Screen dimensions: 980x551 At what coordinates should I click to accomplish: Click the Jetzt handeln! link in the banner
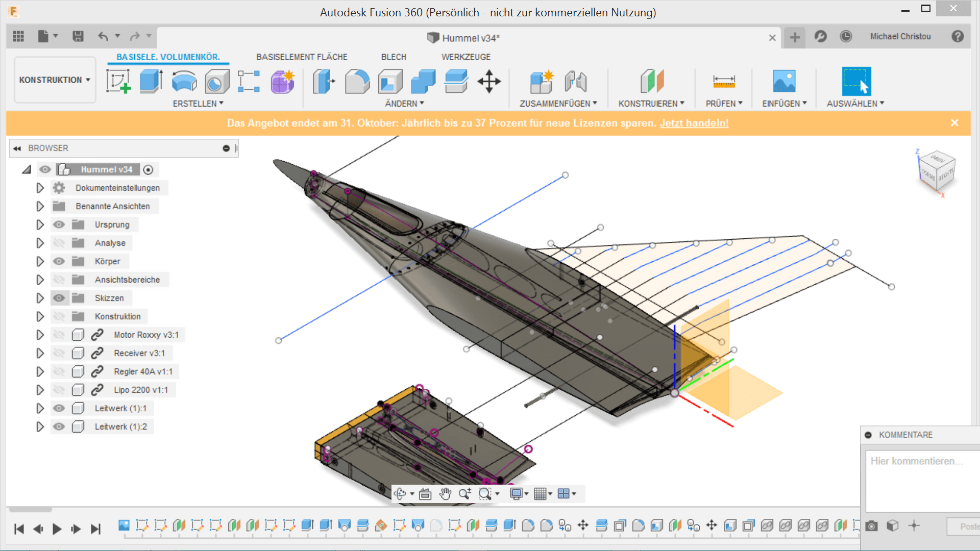[x=694, y=123]
